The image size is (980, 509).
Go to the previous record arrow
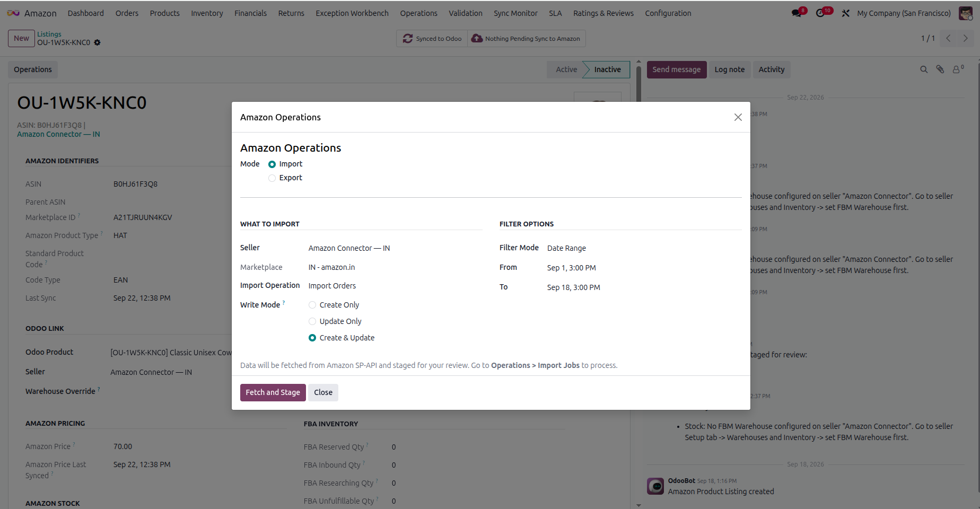coord(948,38)
